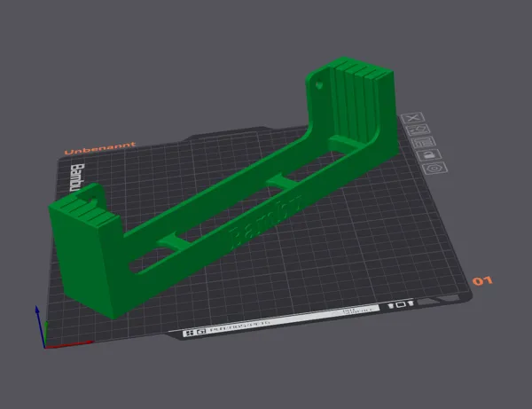
Task: Click the plate number '01' label
Action: pos(482,281)
